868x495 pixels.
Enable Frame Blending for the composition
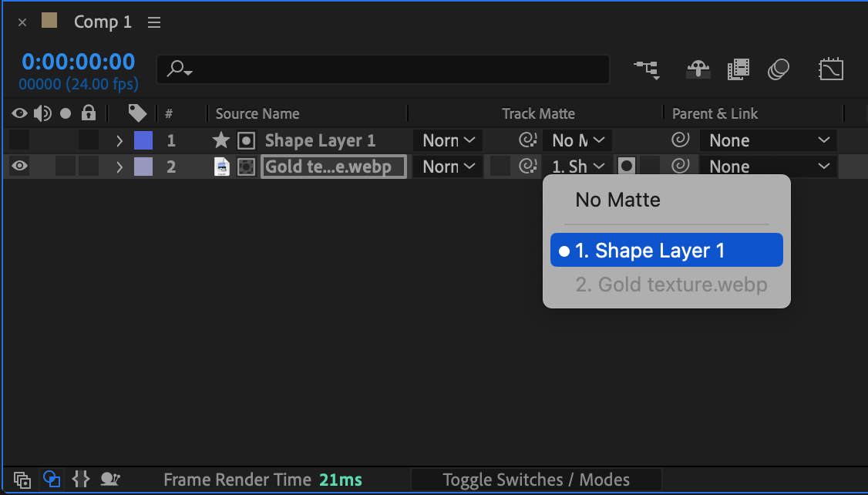point(738,70)
